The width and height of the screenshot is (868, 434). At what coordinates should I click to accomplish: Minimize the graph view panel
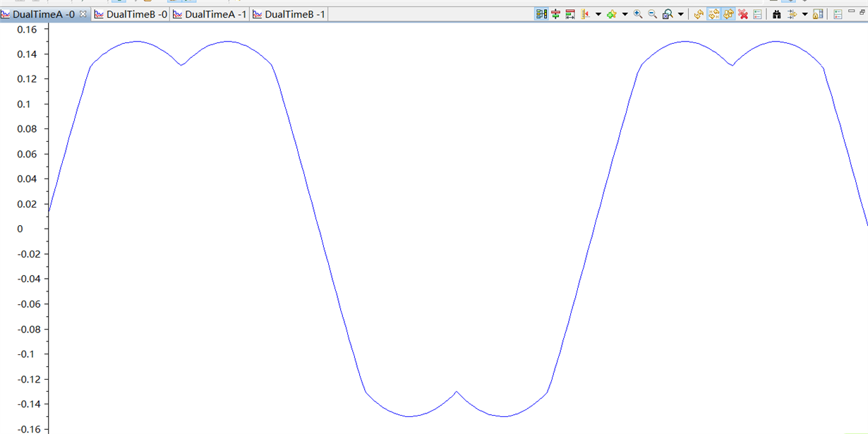tap(851, 11)
